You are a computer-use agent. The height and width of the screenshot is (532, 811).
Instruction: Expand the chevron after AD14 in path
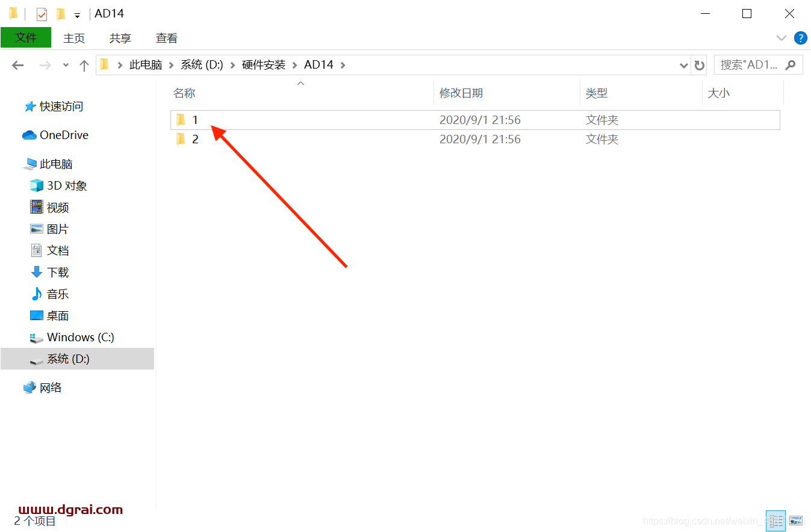coord(343,65)
